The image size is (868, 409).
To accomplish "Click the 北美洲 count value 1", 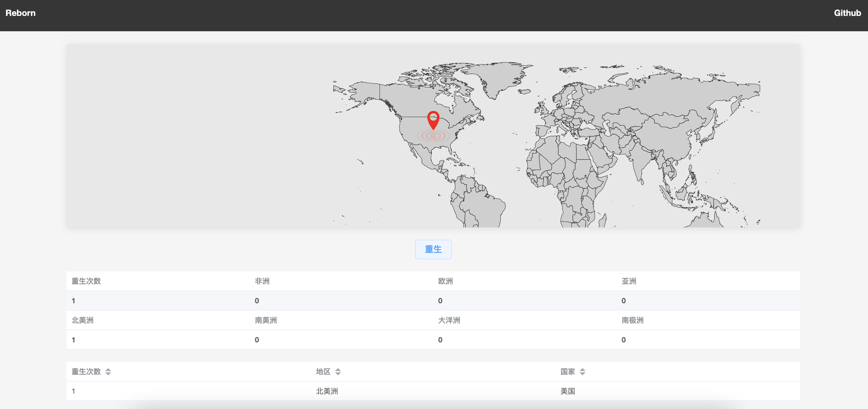I will pyautogui.click(x=73, y=340).
